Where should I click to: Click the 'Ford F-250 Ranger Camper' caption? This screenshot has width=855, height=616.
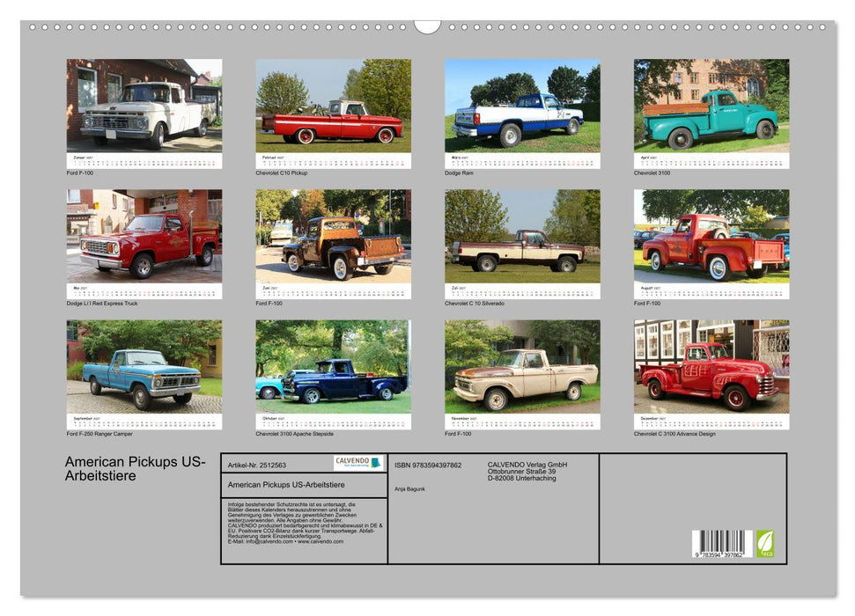coord(100,434)
